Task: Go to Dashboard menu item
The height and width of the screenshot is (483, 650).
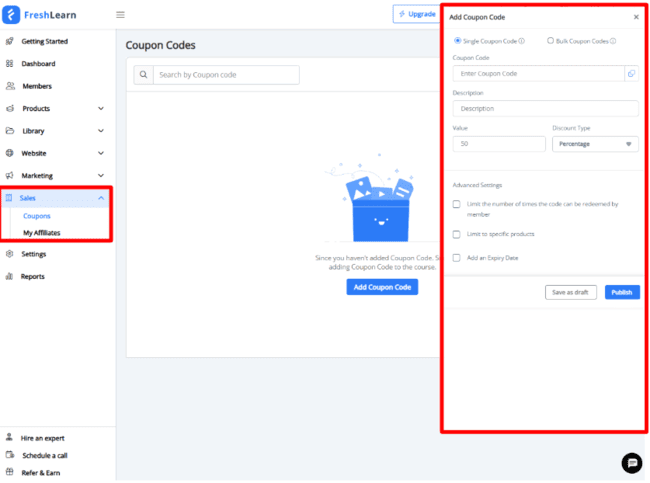Action: point(39,63)
